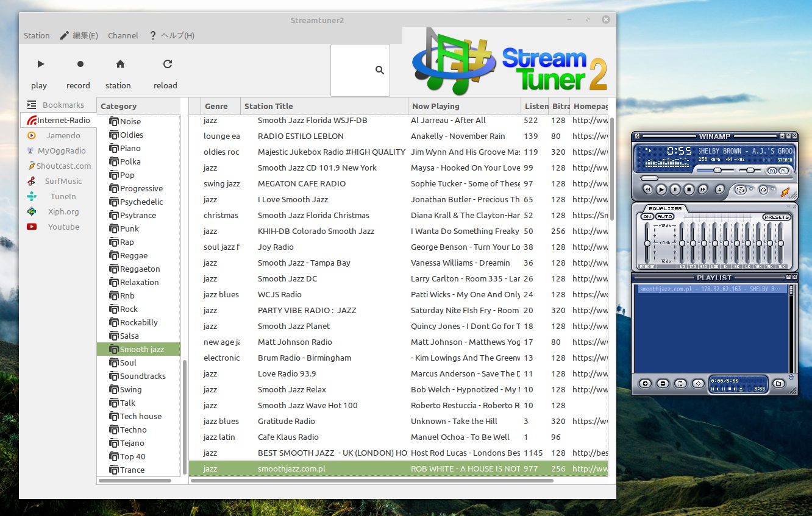Click Winamp main play button
This screenshot has width=812, height=516.
pos(661,189)
